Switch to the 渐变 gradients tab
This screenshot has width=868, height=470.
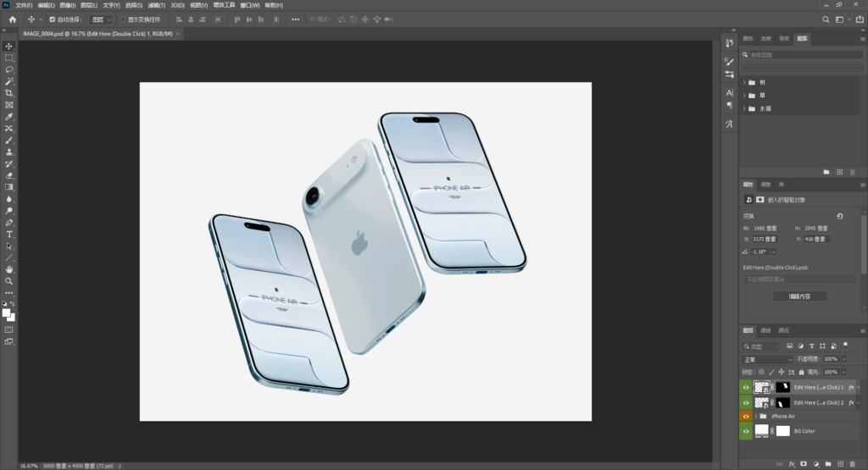(784, 39)
